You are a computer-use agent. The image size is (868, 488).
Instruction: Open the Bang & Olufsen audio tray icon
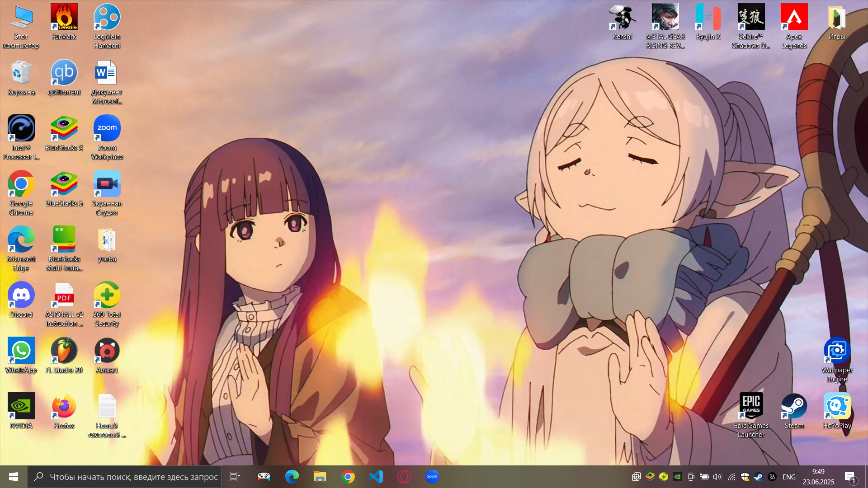tap(772, 477)
